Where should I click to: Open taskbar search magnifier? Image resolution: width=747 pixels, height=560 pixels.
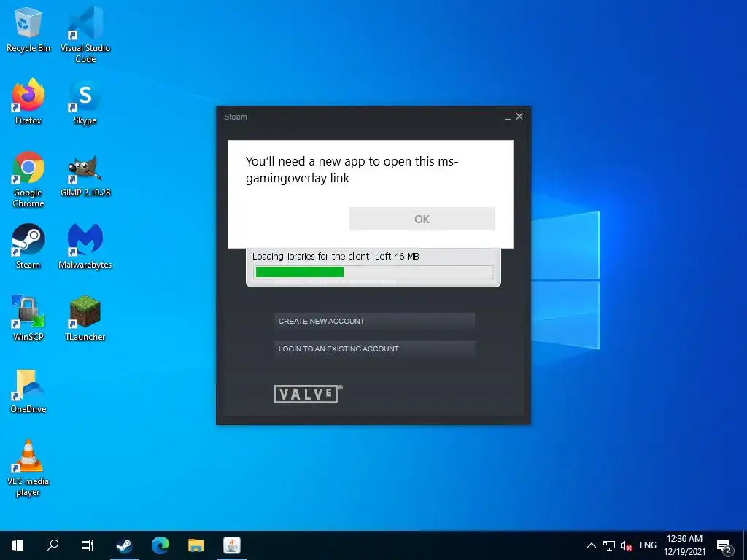[53, 545]
